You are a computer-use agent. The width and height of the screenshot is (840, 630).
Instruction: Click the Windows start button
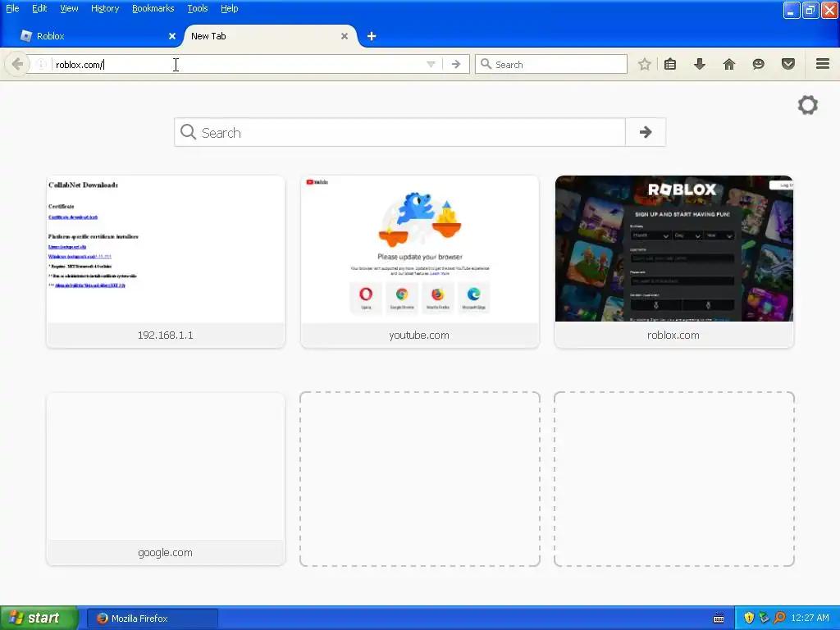coord(39,618)
